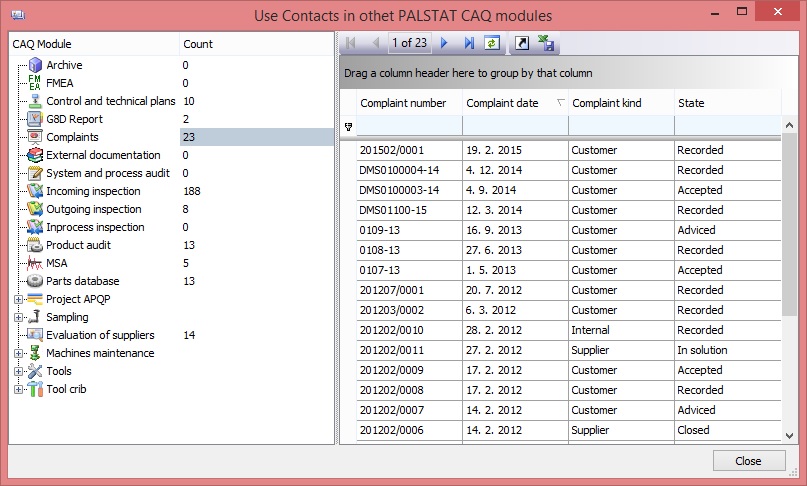807x486 pixels.
Task: Refresh the complaints list
Action: tap(492, 43)
